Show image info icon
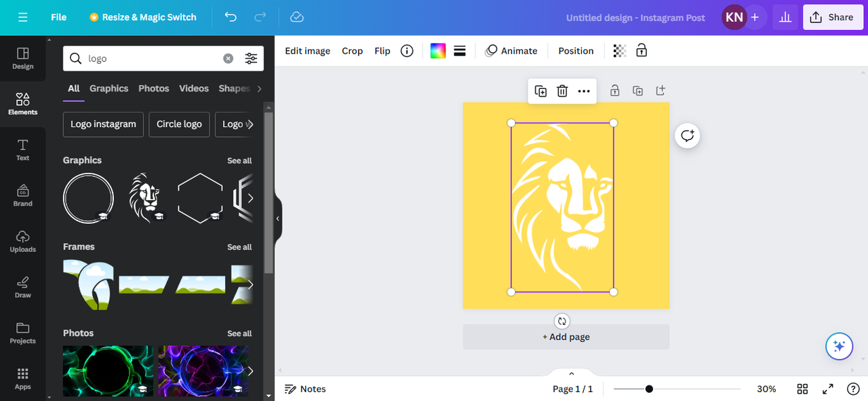868x401 pixels. point(407,51)
